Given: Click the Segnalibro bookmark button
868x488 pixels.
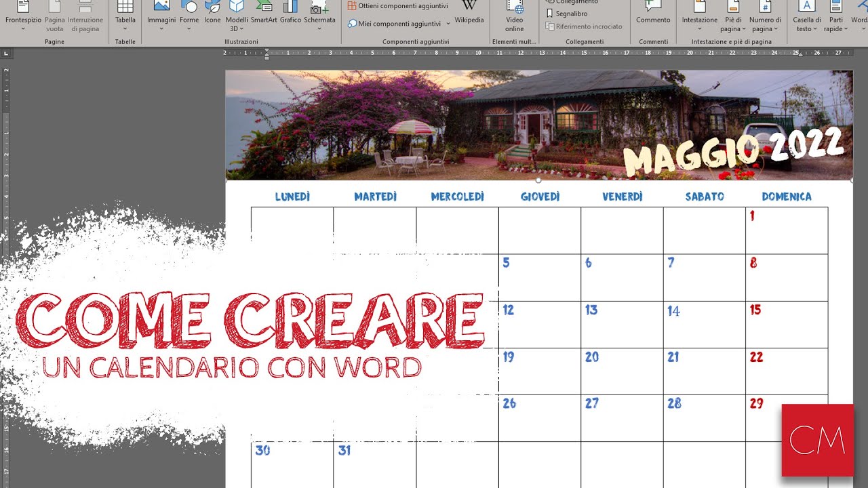Looking at the screenshot, I should pyautogui.click(x=567, y=14).
